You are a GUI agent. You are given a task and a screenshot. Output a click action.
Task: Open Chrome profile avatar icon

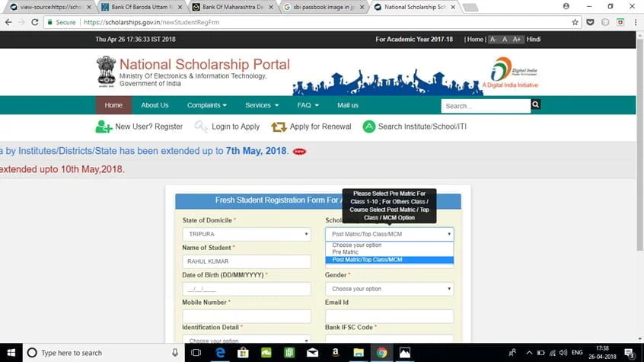click(x=566, y=6)
